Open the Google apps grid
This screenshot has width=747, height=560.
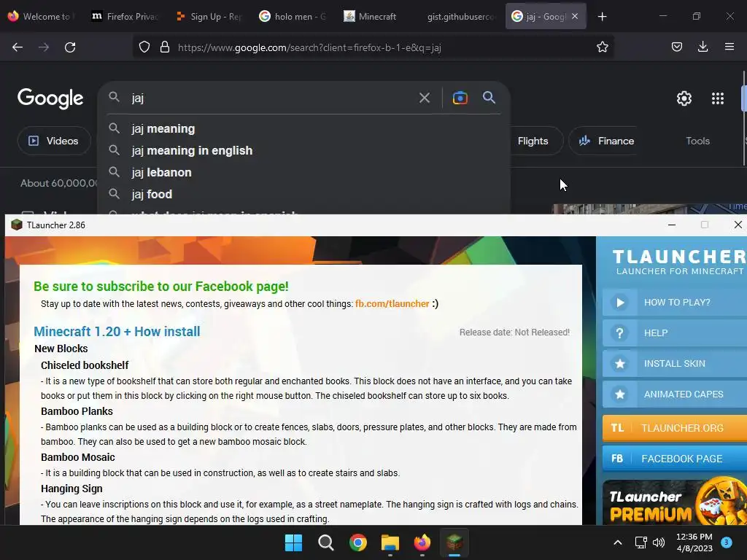pos(718,98)
